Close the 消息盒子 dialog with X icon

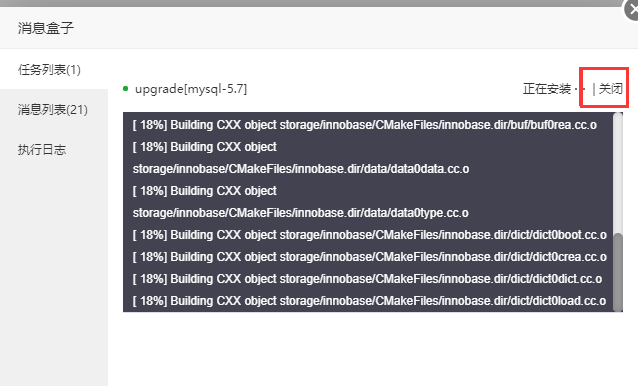(x=631, y=9)
